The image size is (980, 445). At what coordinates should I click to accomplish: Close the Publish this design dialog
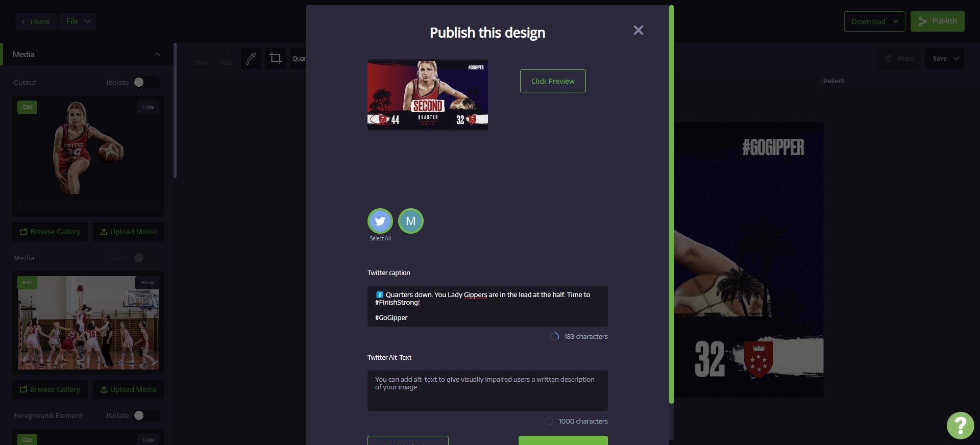tap(638, 30)
